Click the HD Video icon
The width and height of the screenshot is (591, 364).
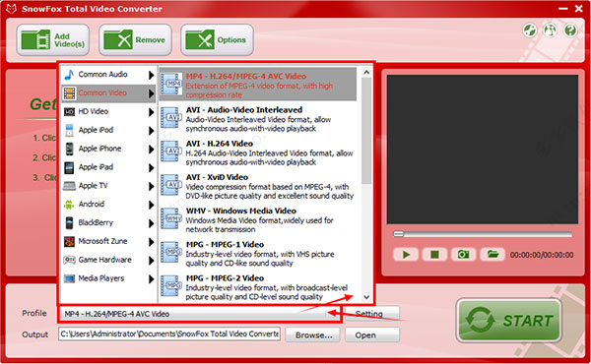(69, 112)
